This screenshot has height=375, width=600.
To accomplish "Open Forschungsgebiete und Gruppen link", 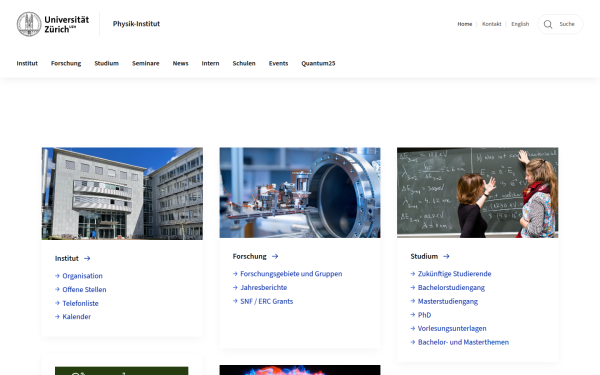I will coord(291,274).
